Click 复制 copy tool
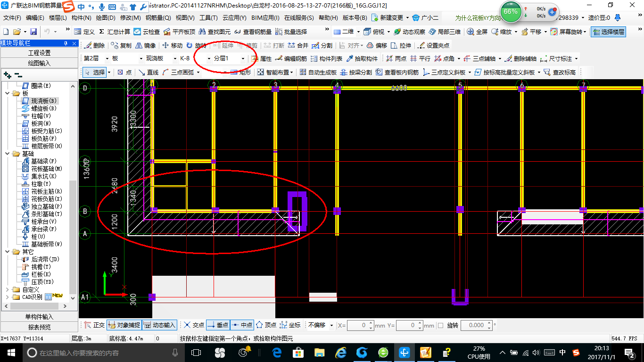Screen dimensions: 644x362 [x=121, y=45]
